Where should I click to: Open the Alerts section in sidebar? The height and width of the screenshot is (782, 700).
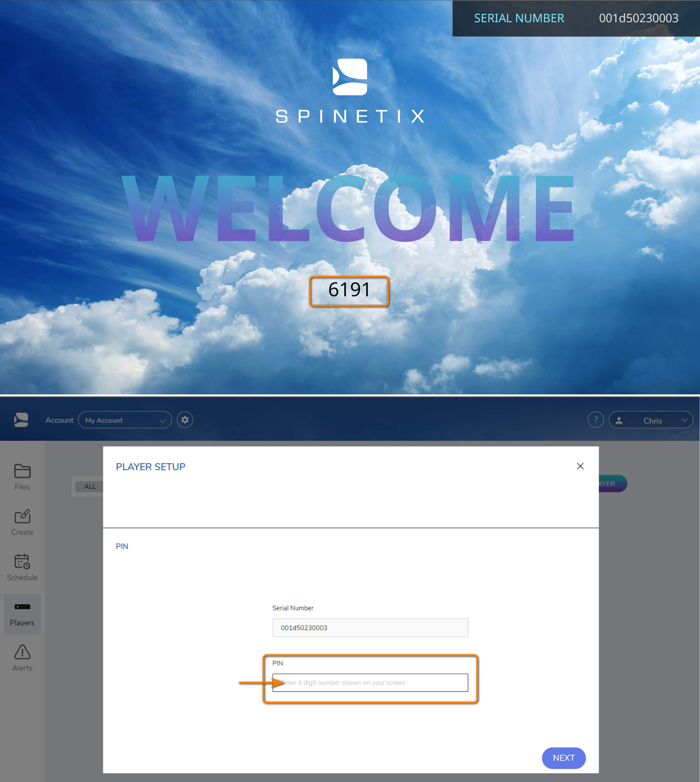(22, 659)
